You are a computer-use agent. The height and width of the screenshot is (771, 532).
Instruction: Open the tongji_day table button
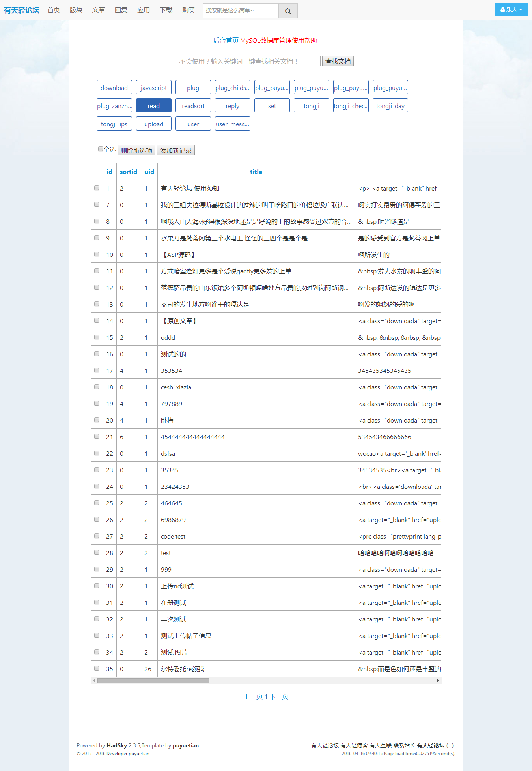pyautogui.click(x=390, y=106)
